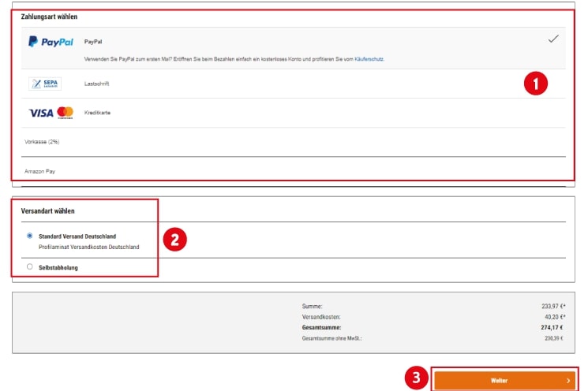Choose Amazon Pay payment option
588x391 pixels.
[39, 171]
